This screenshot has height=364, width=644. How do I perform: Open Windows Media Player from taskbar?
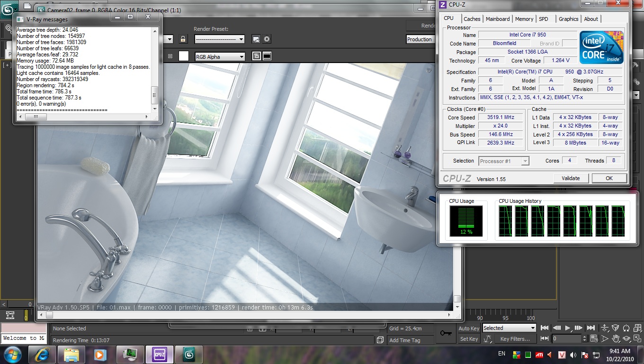click(100, 355)
